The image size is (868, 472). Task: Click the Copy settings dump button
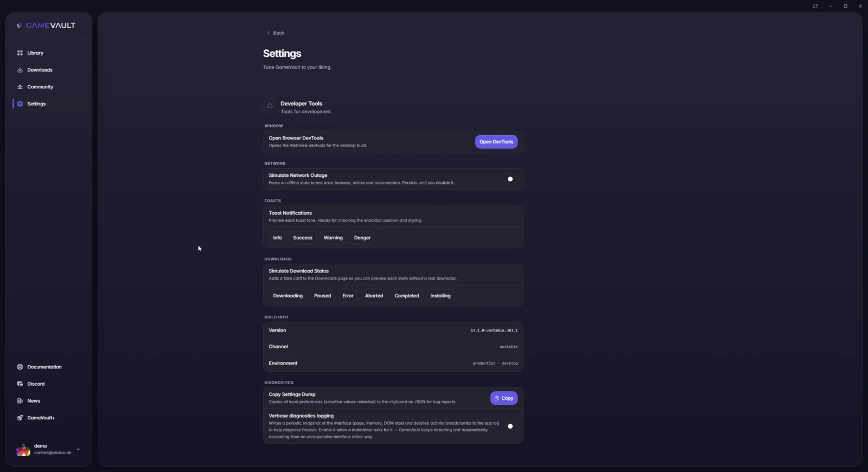pyautogui.click(x=503, y=398)
